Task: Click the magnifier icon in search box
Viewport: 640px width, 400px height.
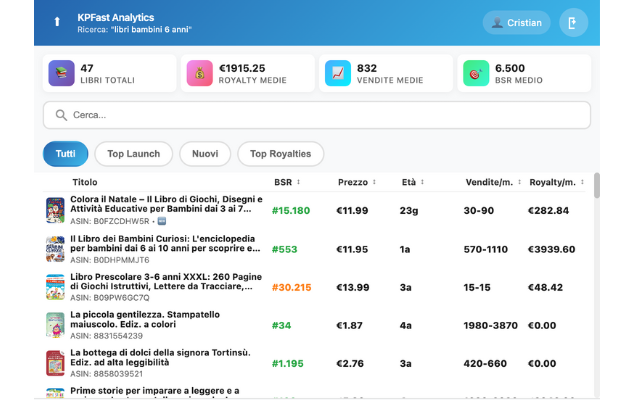Action: click(x=61, y=115)
